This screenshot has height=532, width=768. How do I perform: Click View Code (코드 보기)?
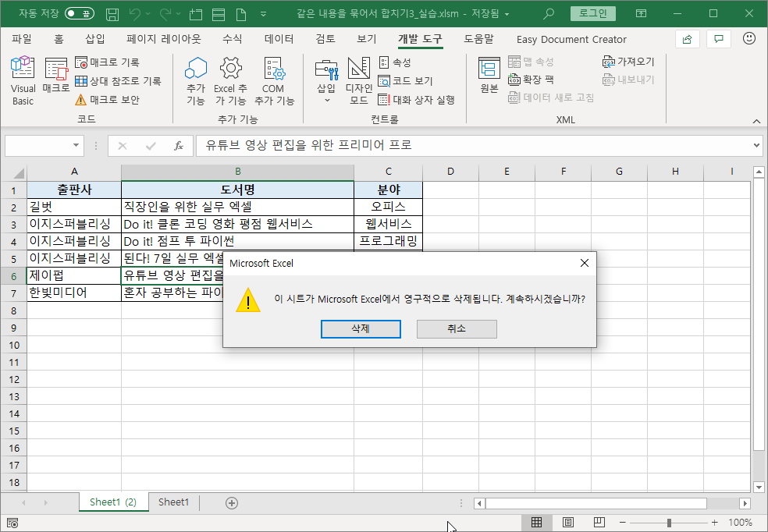(x=406, y=81)
